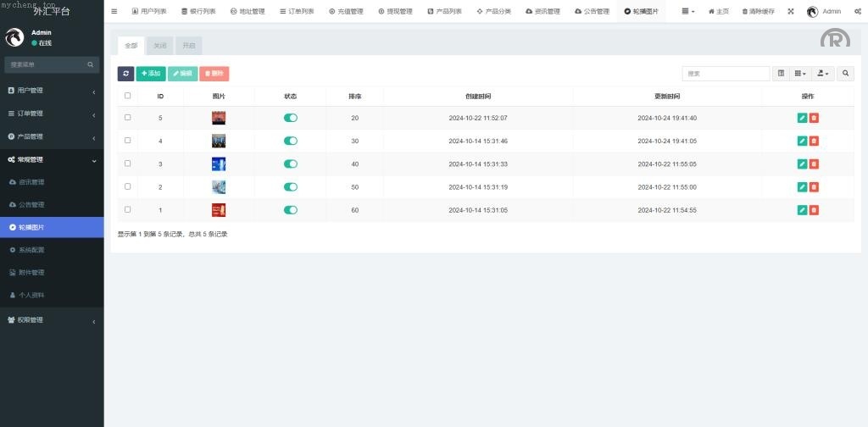Open the 订单列表 tab in the top bar

pyautogui.click(x=296, y=12)
